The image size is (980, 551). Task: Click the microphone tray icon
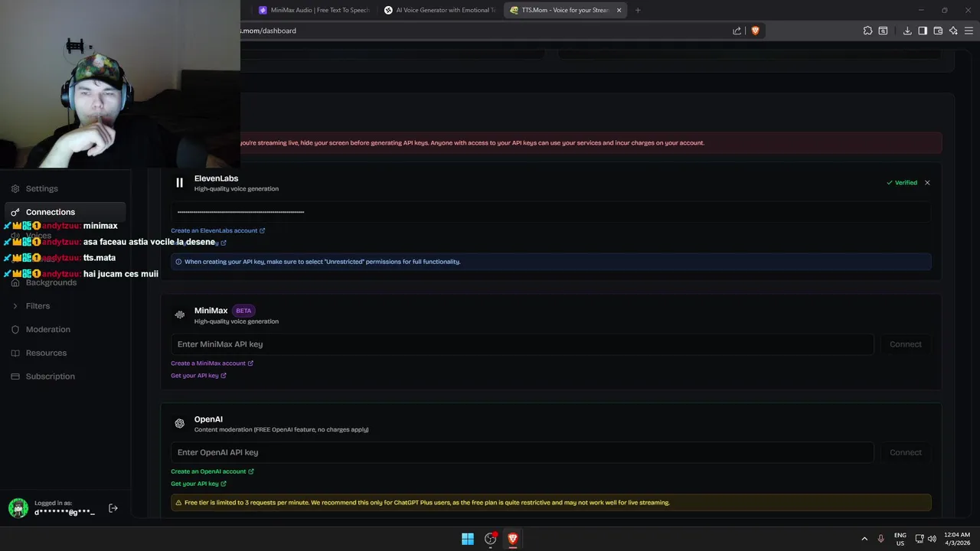coord(881,539)
